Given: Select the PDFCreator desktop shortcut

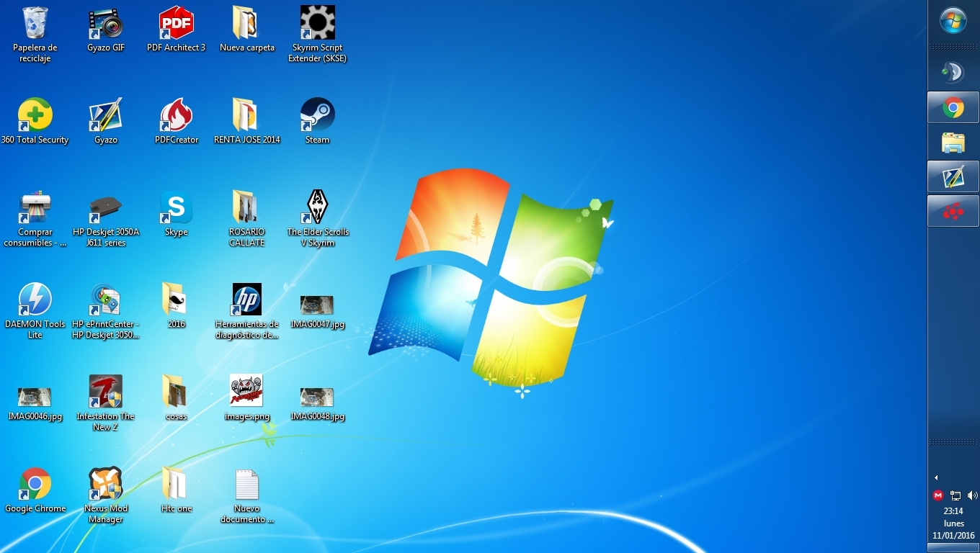Looking at the screenshot, I should click(177, 122).
